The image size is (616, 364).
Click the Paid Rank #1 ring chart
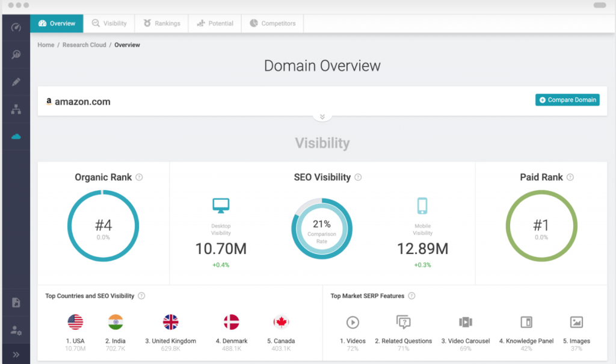[541, 226]
